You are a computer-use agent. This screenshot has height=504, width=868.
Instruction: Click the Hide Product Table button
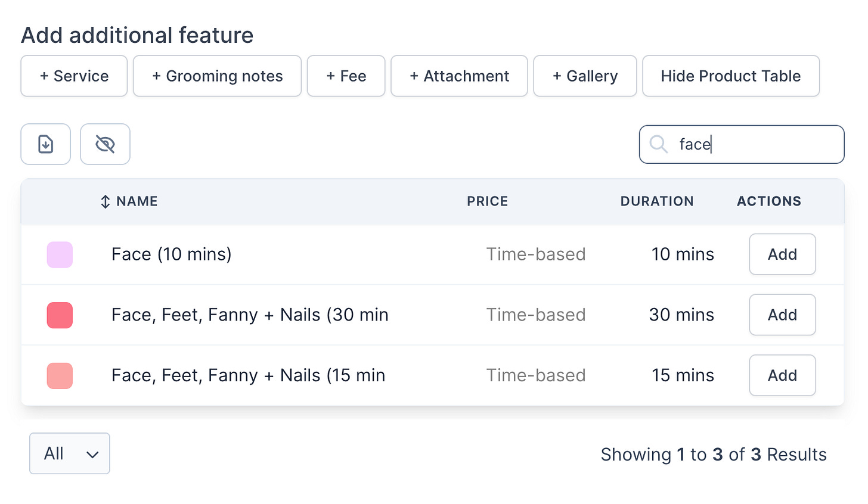pyautogui.click(x=730, y=76)
